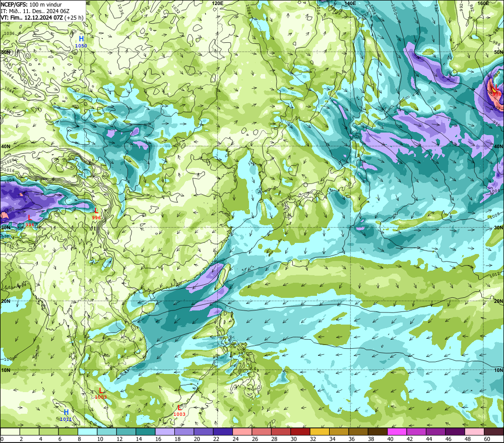
Task: Click the 140E longitude label
Action: pyautogui.click(x=350, y=3)
